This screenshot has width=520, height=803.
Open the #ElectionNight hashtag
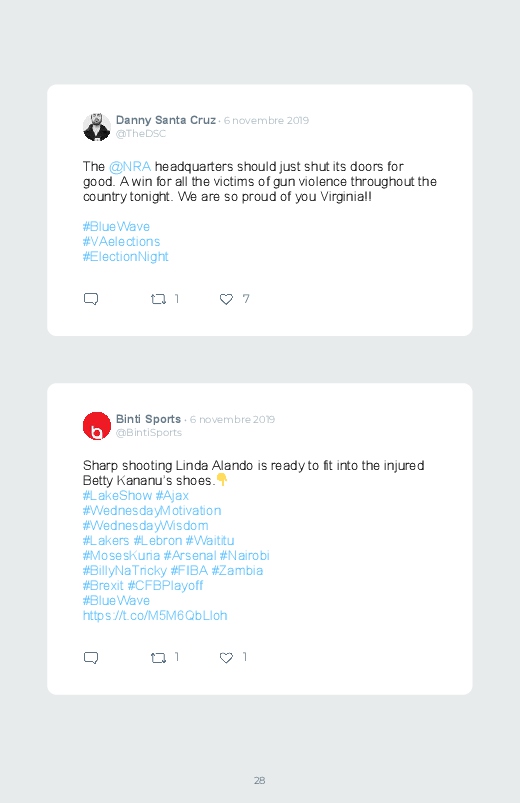point(126,257)
